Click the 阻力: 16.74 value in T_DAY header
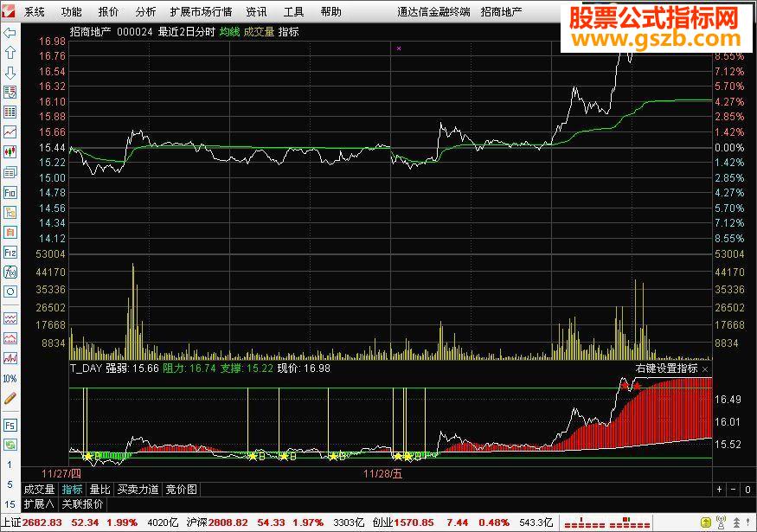Screen dimensions: 757x532 click(x=189, y=369)
